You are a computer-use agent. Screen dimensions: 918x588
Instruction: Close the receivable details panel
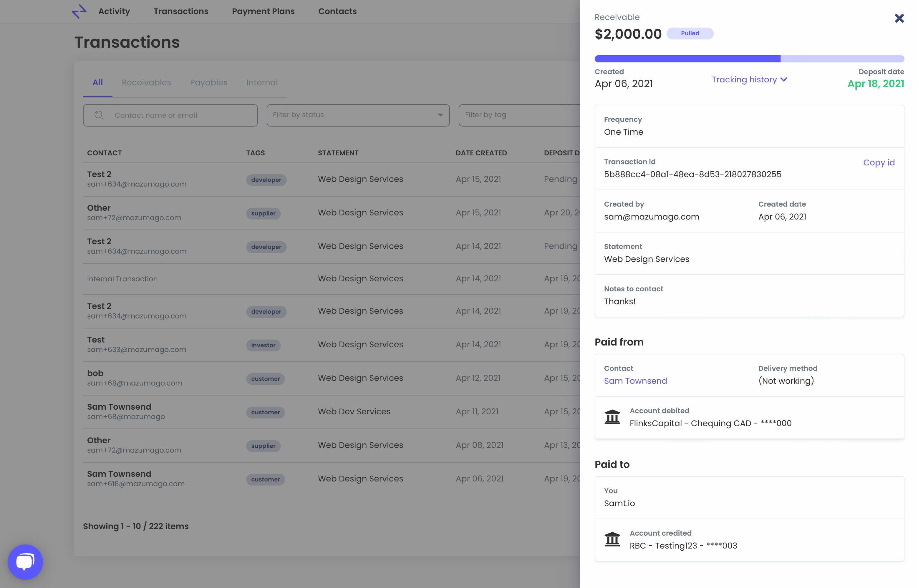899,18
